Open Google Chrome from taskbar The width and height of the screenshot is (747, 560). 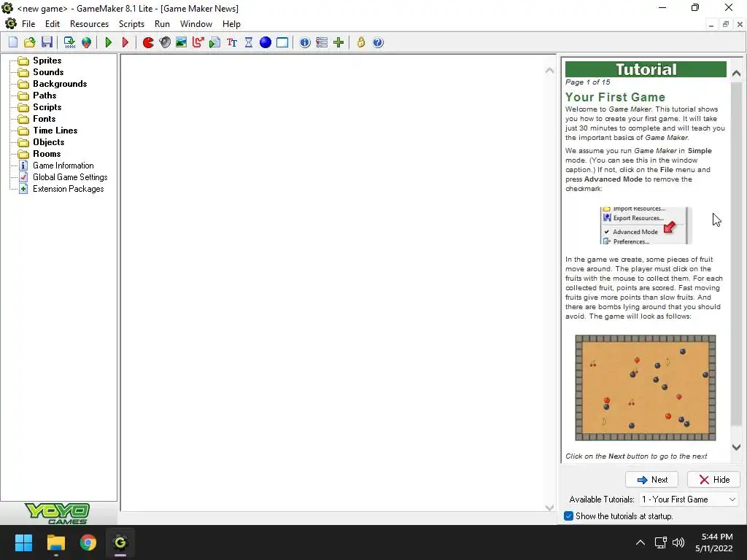click(88, 542)
